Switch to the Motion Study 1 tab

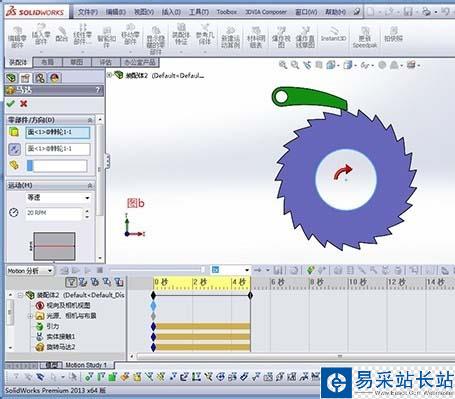(x=86, y=365)
